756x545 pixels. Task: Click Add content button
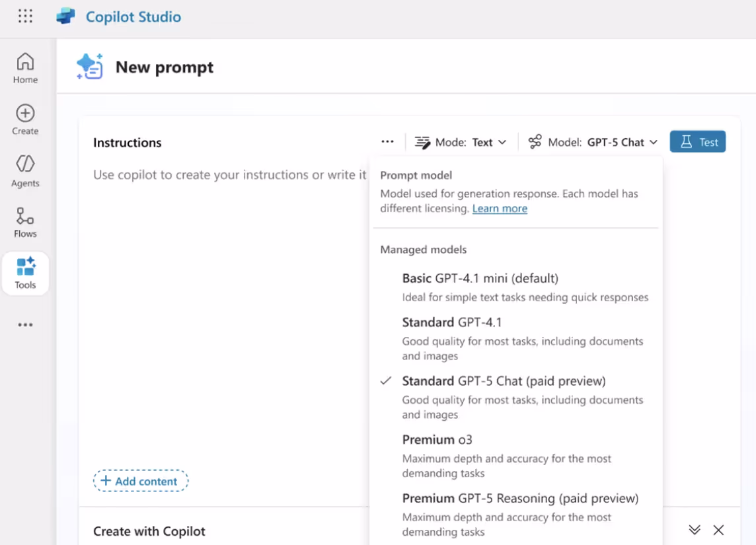140,481
